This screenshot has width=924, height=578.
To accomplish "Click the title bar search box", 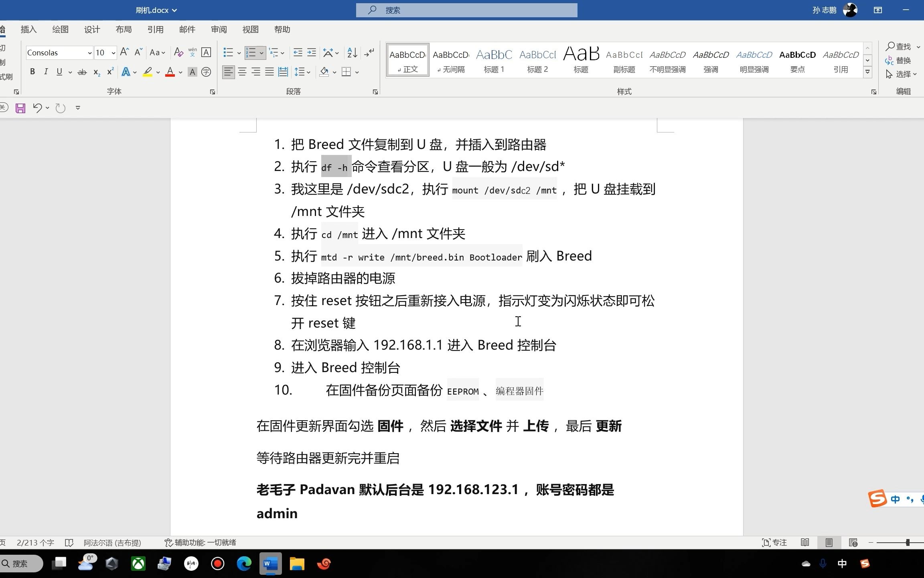I will [x=466, y=10].
